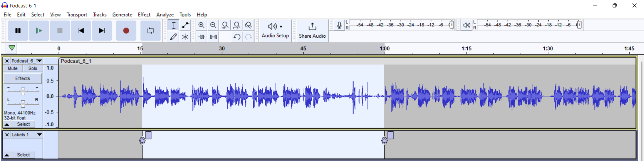Open the Transport menu
Screen dimensions: 644x162
coord(77,15)
